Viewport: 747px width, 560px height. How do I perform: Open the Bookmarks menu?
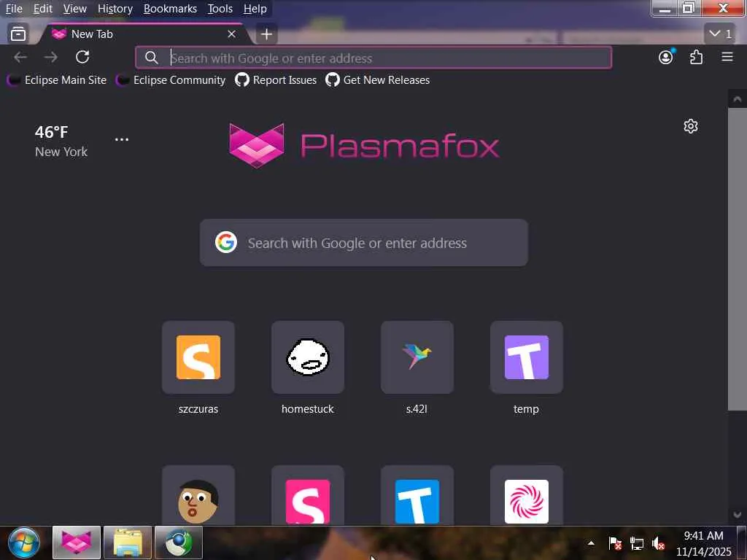[x=170, y=9]
